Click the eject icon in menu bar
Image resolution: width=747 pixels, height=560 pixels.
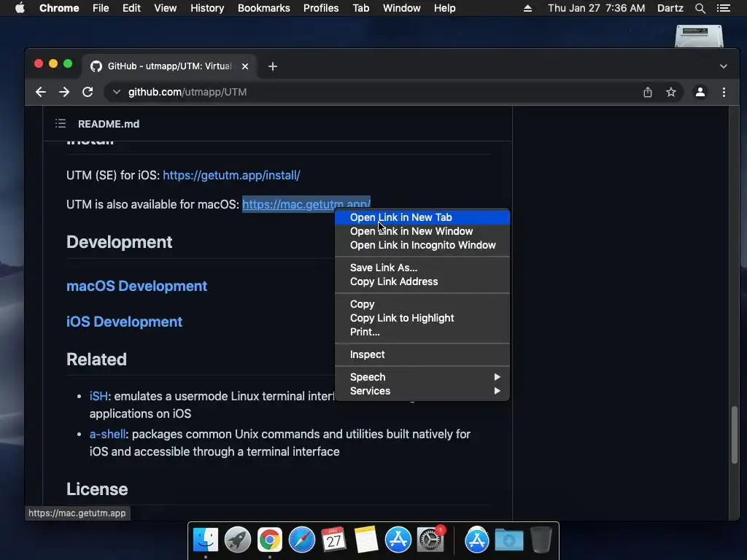(x=527, y=8)
